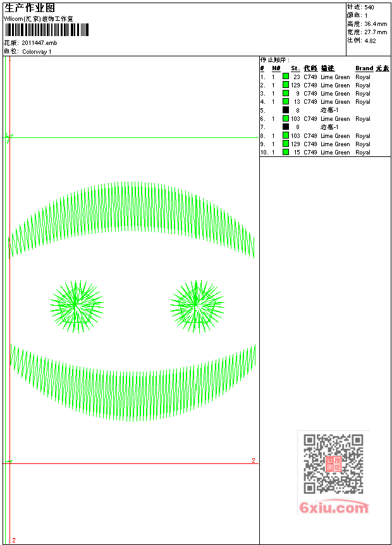392x545 pixels.
Task: Select the green swatch in stop row 1
Action: click(x=285, y=76)
